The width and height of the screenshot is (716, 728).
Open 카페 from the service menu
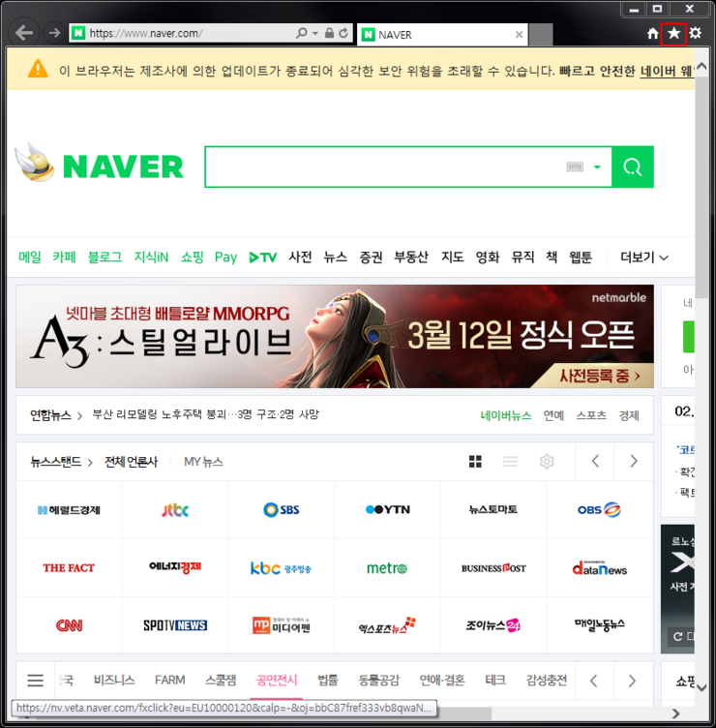click(64, 258)
